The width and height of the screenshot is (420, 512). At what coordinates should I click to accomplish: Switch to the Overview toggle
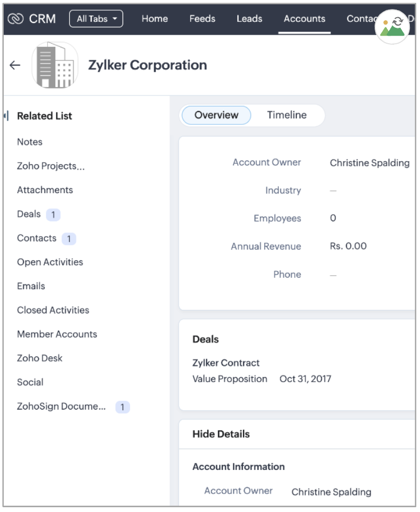(216, 115)
